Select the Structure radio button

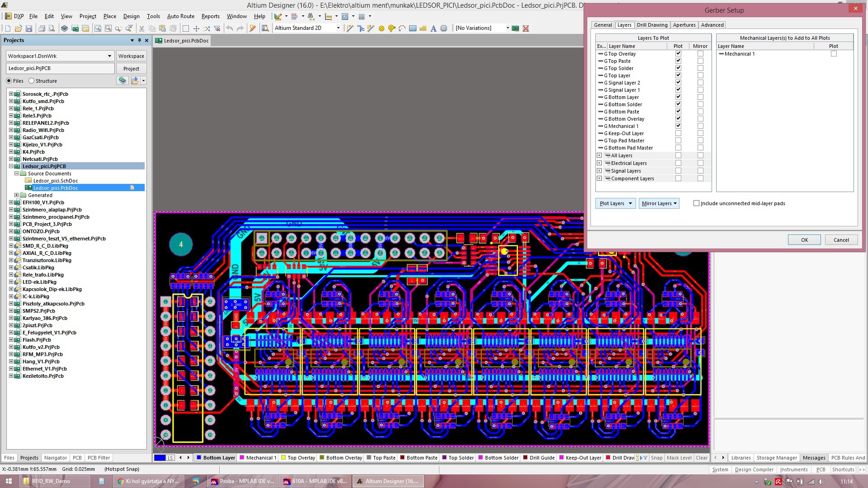(x=32, y=81)
